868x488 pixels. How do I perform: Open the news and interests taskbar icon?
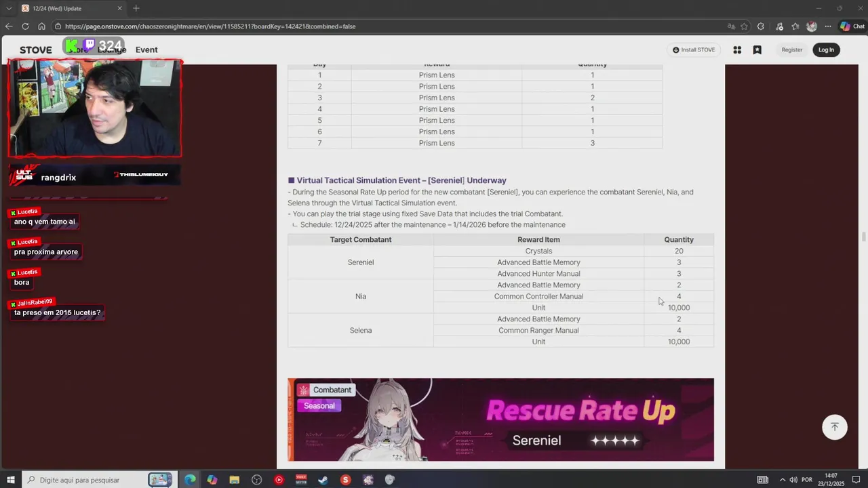pyautogui.click(x=763, y=480)
